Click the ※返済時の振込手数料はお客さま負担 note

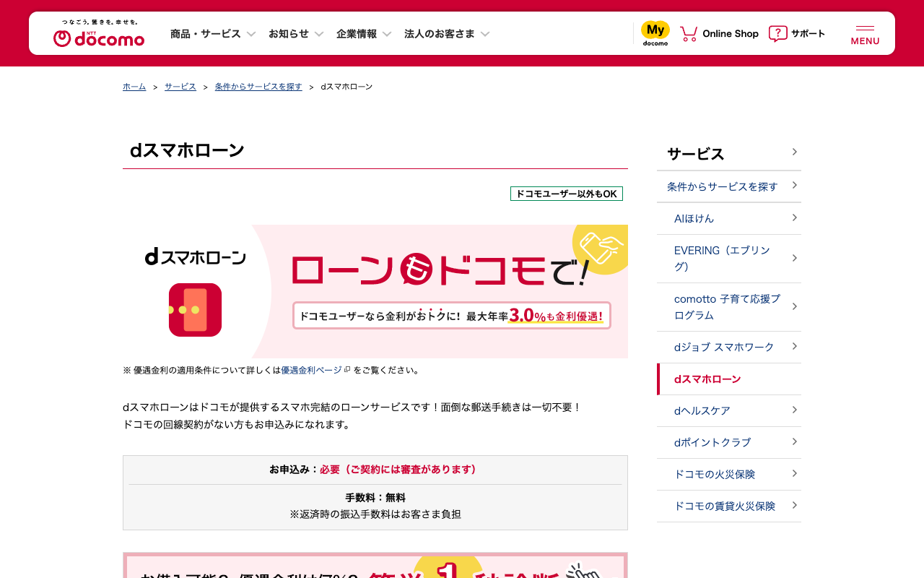click(375, 514)
